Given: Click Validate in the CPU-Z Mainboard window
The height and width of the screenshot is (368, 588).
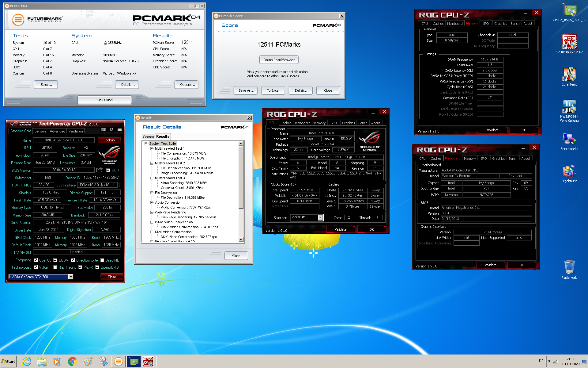Looking at the screenshot, I should click(491, 265).
